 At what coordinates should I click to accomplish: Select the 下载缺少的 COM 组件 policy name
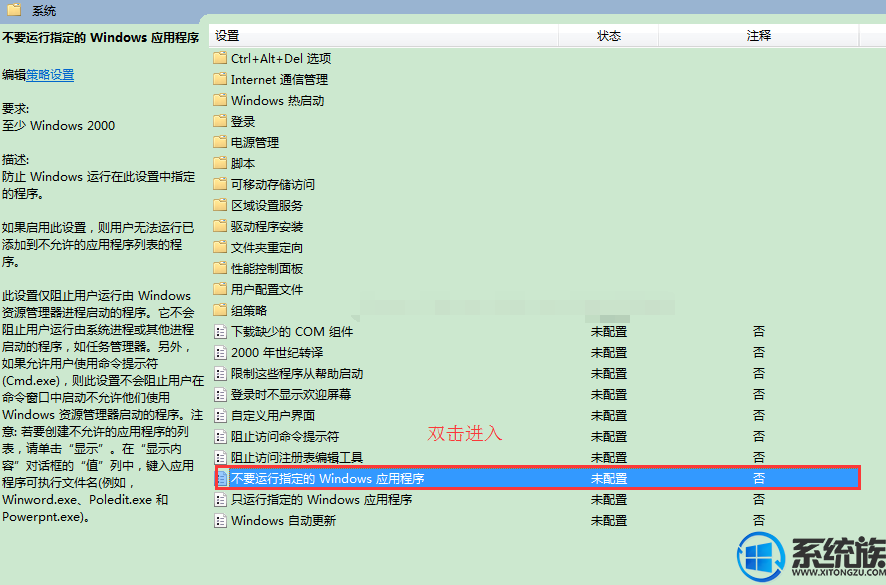click(292, 331)
